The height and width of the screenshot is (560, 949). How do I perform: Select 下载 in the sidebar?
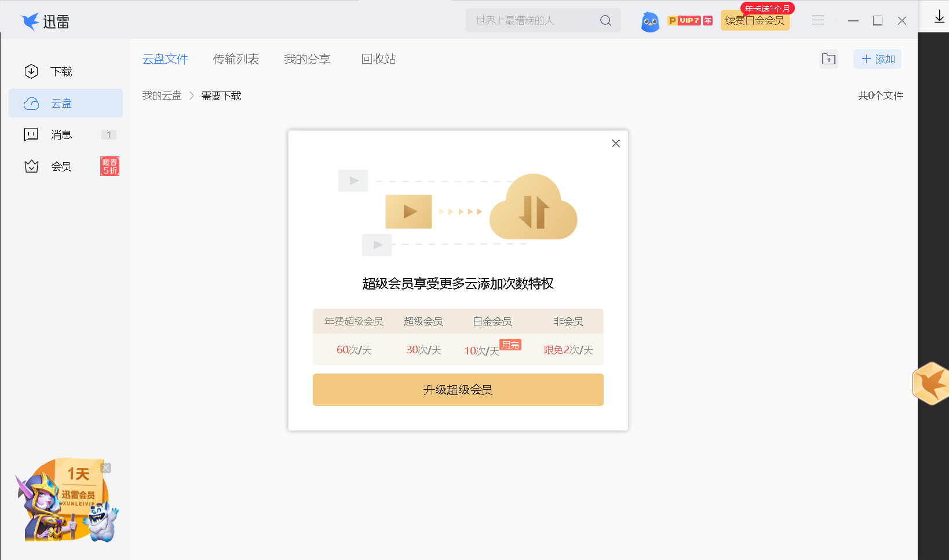(61, 72)
